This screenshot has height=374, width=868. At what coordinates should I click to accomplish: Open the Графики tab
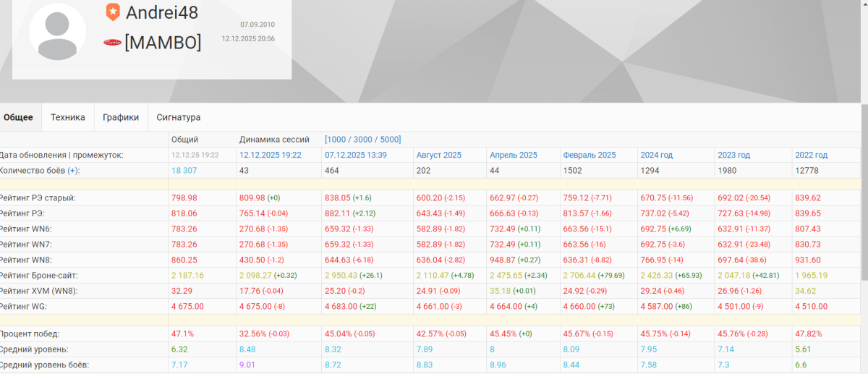(121, 117)
